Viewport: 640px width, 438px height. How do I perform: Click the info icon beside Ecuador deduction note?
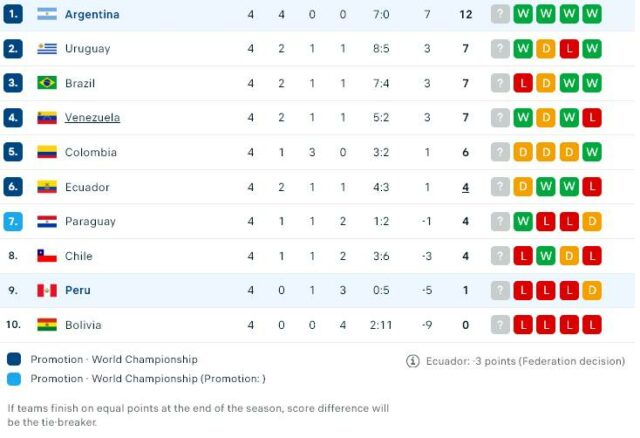pos(412,361)
